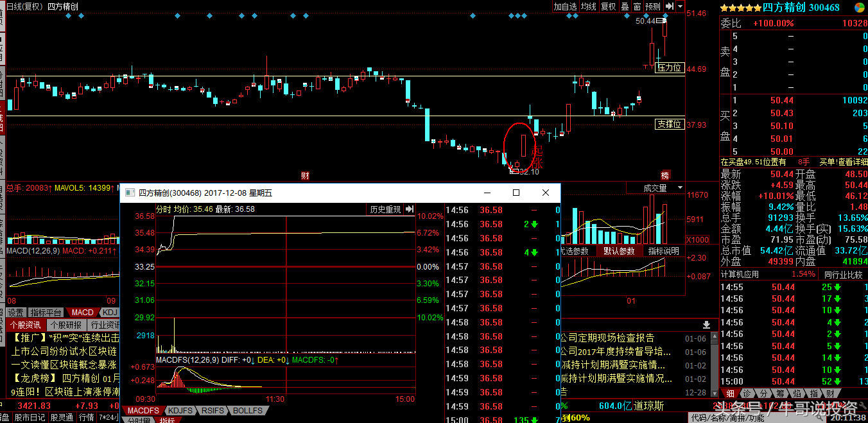Open the 【推广】 promoted news headline

click(65, 338)
